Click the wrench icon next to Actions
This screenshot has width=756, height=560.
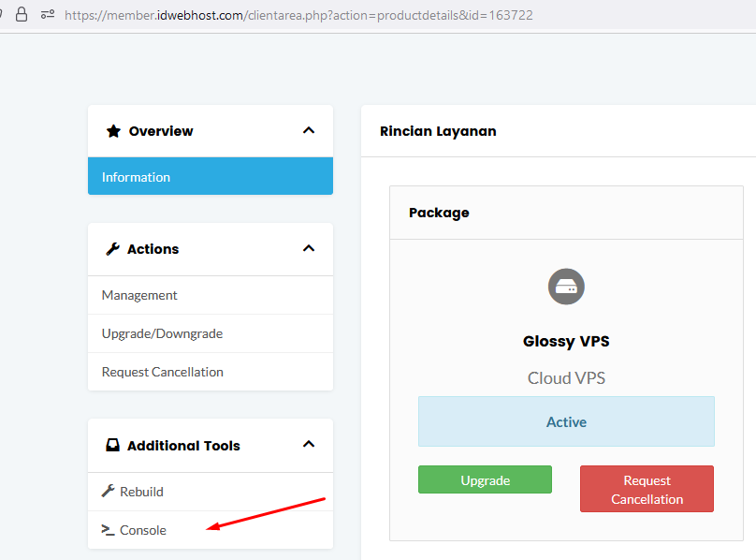112,248
